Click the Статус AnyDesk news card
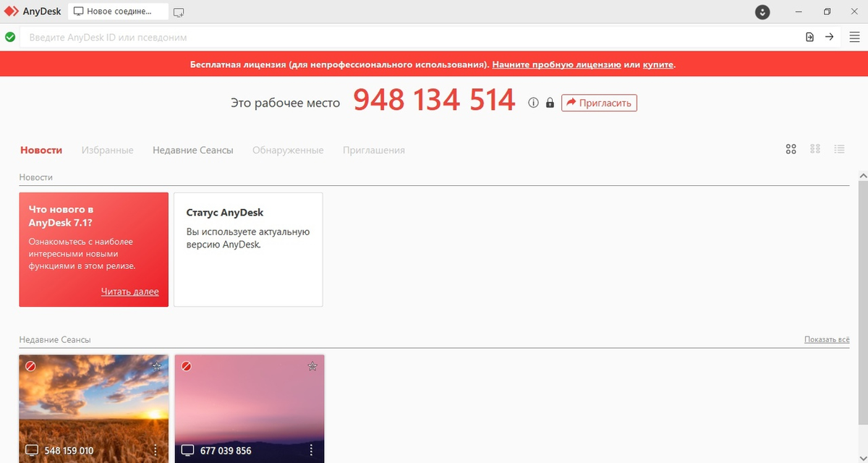868x463 pixels. (248, 250)
